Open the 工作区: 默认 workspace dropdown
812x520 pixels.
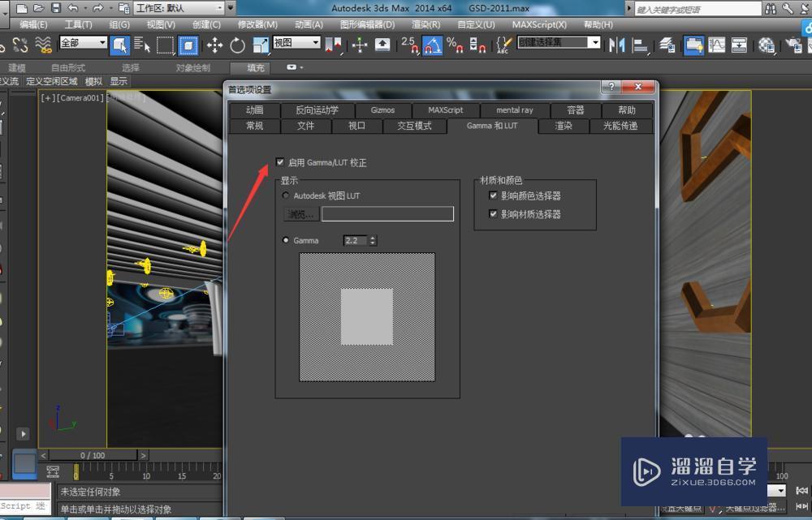[x=179, y=8]
